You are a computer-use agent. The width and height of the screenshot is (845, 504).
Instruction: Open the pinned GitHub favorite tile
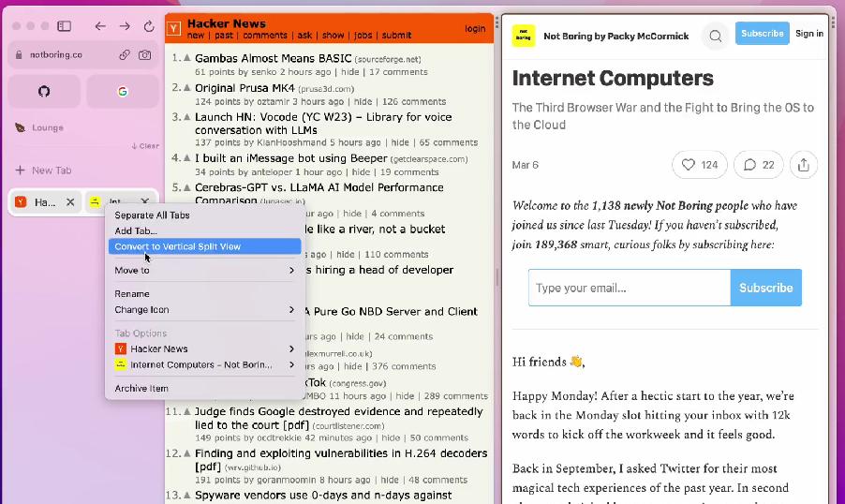coord(44,92)
